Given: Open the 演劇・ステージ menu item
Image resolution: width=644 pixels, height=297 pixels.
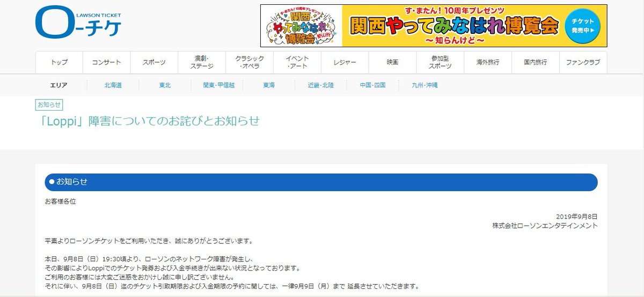Looking at the screenshot, I should click(x=202, y=62).
